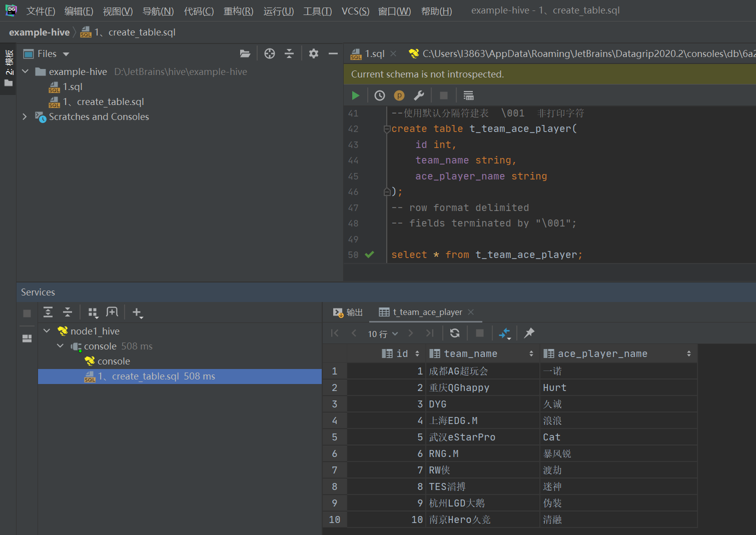This screenshot has height=535, width=756.
Task: Go to previous page of results
Action: tap(354, 333)
